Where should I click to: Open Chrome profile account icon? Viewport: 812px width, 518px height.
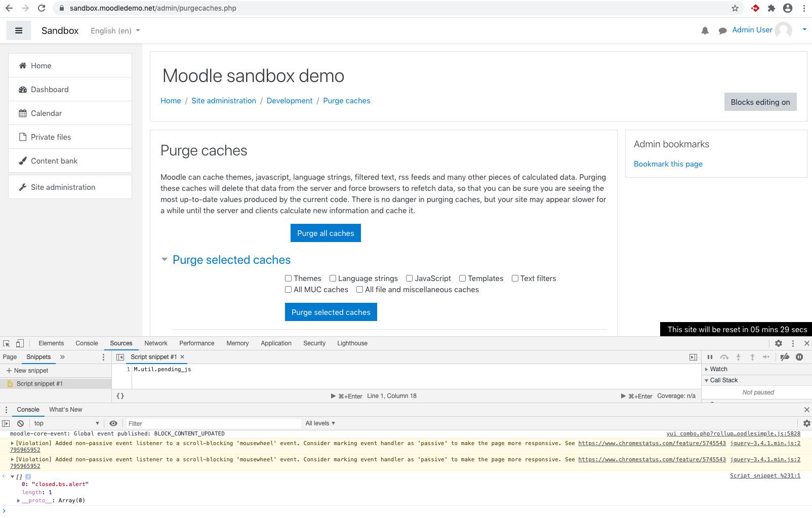click(x=788, y=8)
